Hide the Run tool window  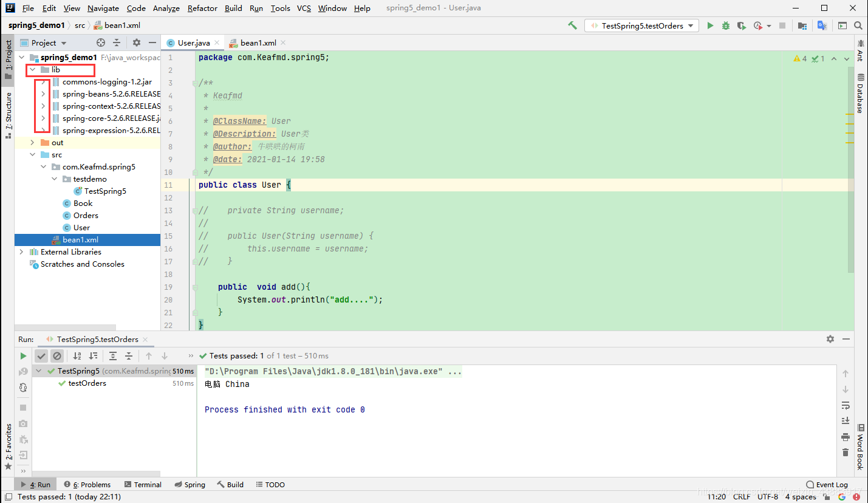click(x=846, y=339)
